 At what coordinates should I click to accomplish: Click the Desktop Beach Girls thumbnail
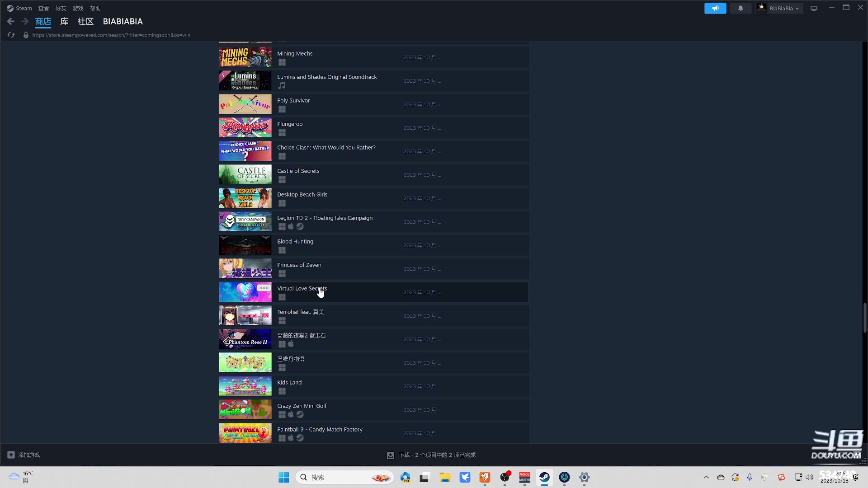coord(245,198)
